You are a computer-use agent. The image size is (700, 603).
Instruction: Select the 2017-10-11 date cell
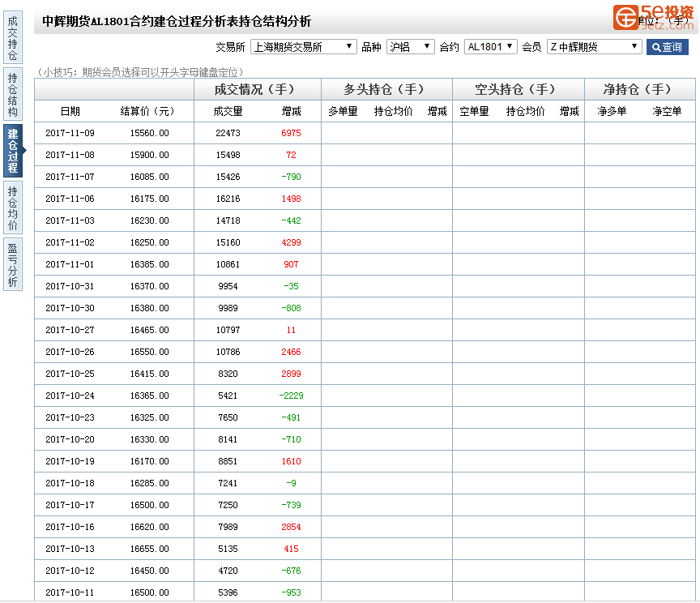point(70,592)
